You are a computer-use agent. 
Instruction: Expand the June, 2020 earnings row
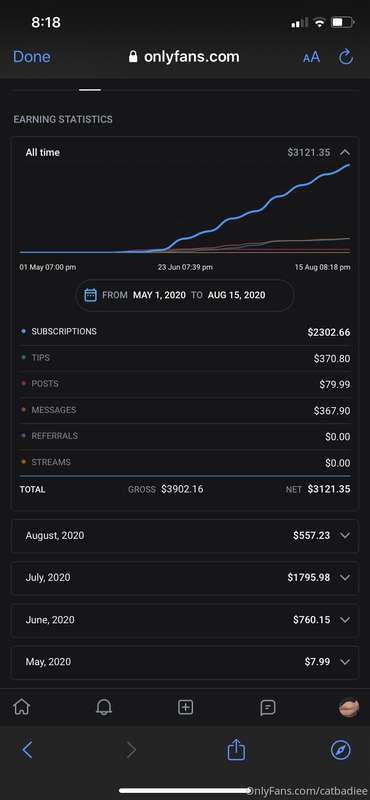(x=185, y=620)
